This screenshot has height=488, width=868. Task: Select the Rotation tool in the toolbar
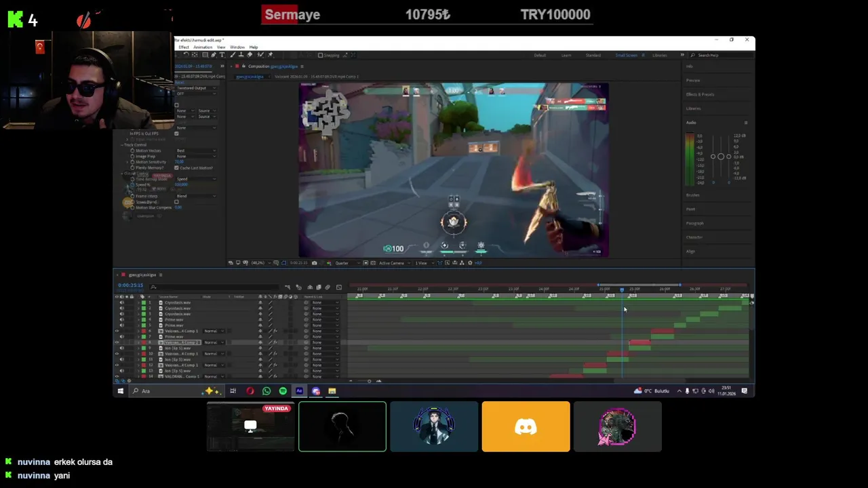click(x=186, y=54)
